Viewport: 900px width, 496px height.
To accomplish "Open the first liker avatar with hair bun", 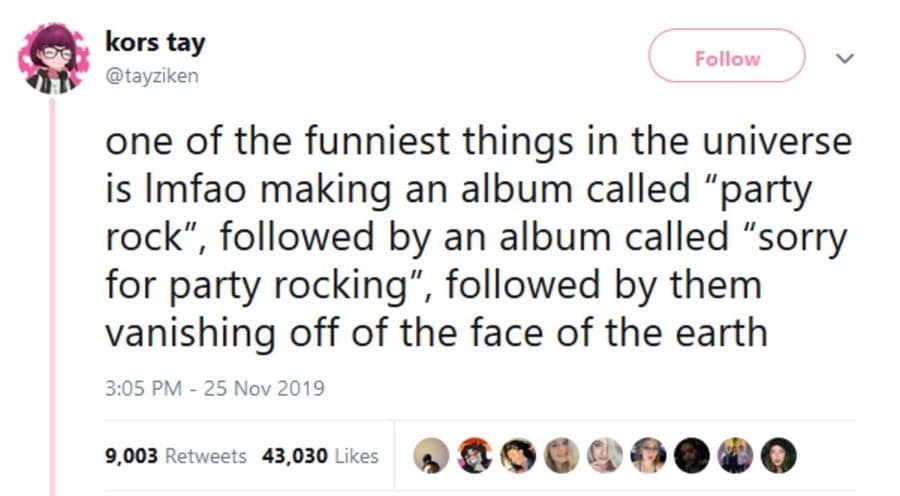I will tap(430, 455).
